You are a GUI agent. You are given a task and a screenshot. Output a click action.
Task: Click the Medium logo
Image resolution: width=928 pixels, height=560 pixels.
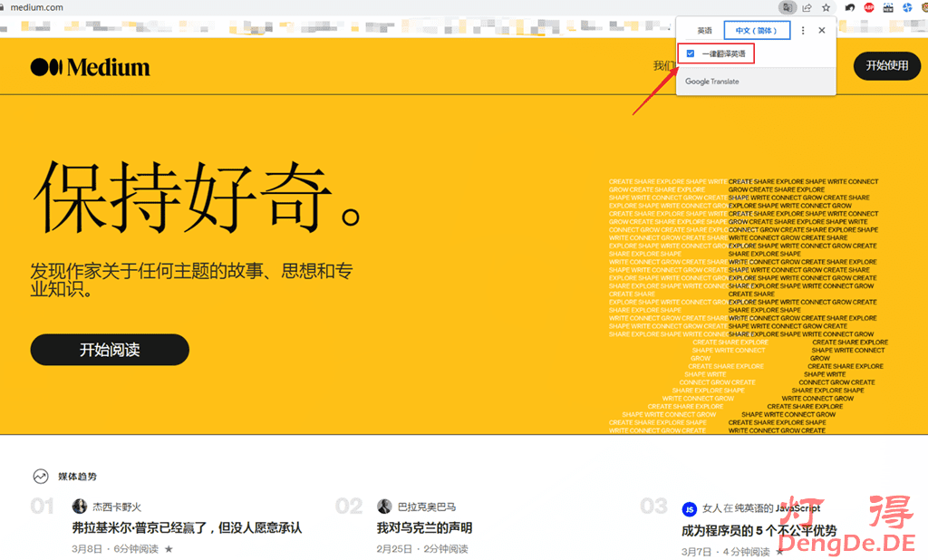point(90,67)
